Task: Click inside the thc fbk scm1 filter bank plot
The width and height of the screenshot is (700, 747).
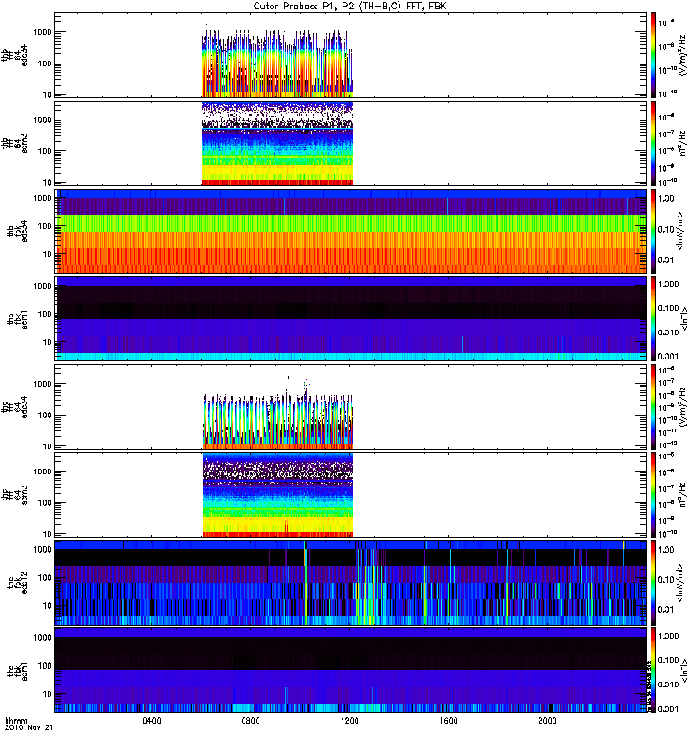Action: coord(351,670)
